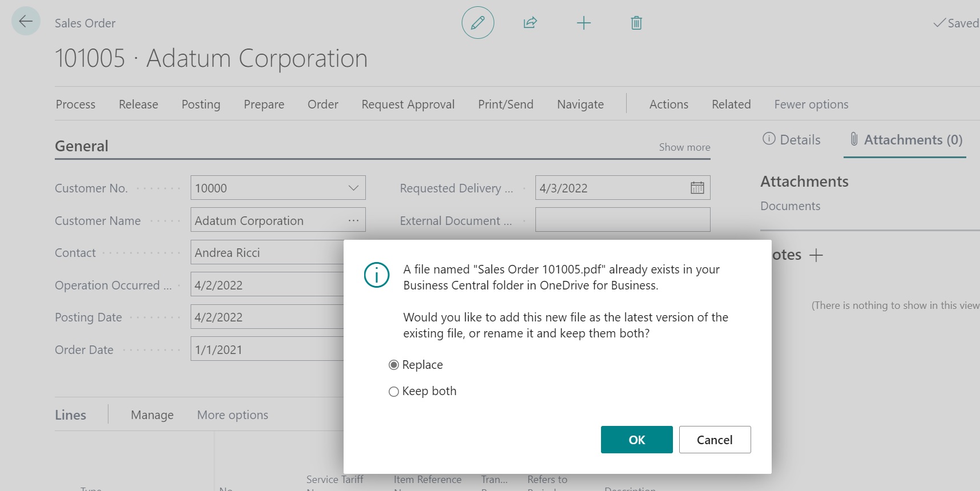Click Fewer options in the action bar
Viewport: 980px width, 491px height.
coord(810,104)
